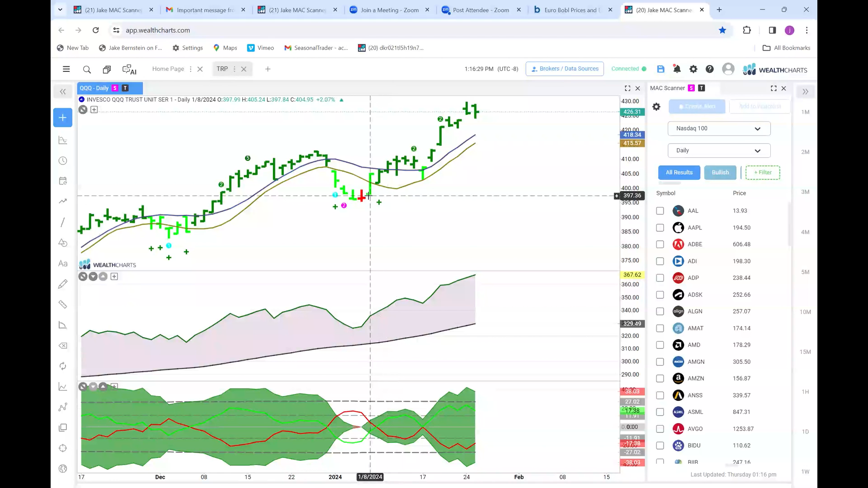Click + Filter button
Viewport: 868px width, 488px height.
763,173
